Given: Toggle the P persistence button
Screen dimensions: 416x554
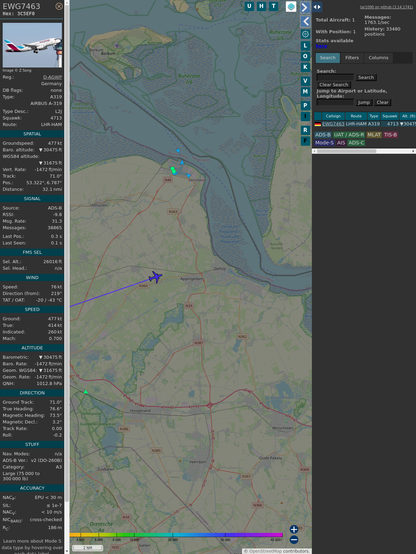Looking at the screenshot, I should [305, 106].
